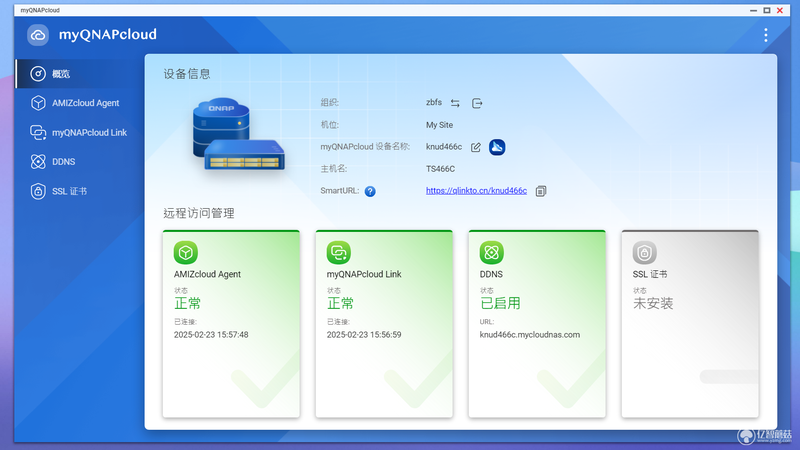This screenshot has width=800, height=450.
Task: Click the 远程访问管理 section heading
Action: click(x=198, y=213)
